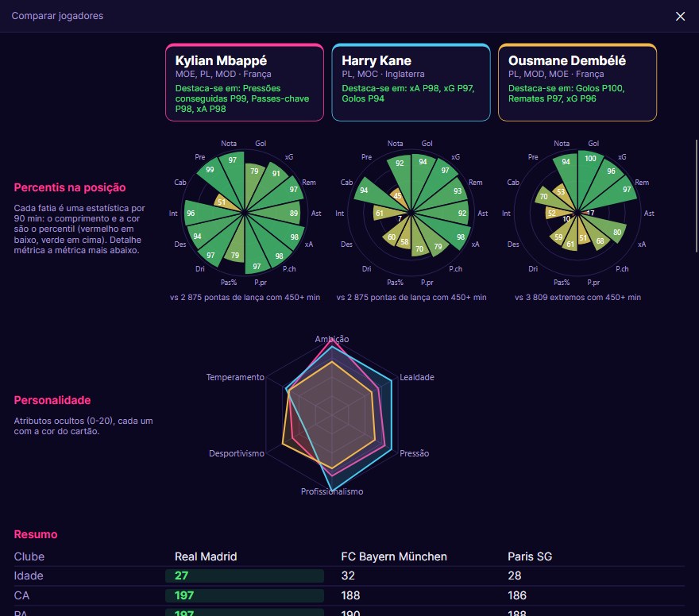Click Kane's Cab 94 percentile slice
699x616 pixels.
(372, 193)
